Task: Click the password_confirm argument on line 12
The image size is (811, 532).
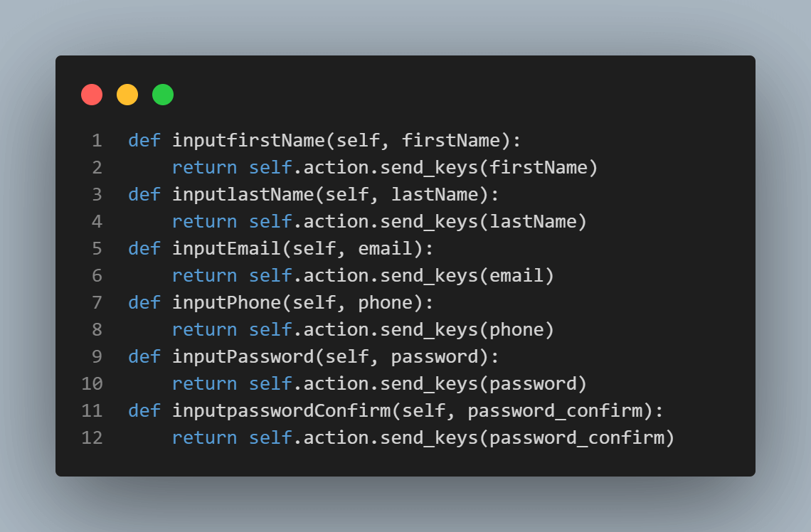Action: tap(576, 437)
